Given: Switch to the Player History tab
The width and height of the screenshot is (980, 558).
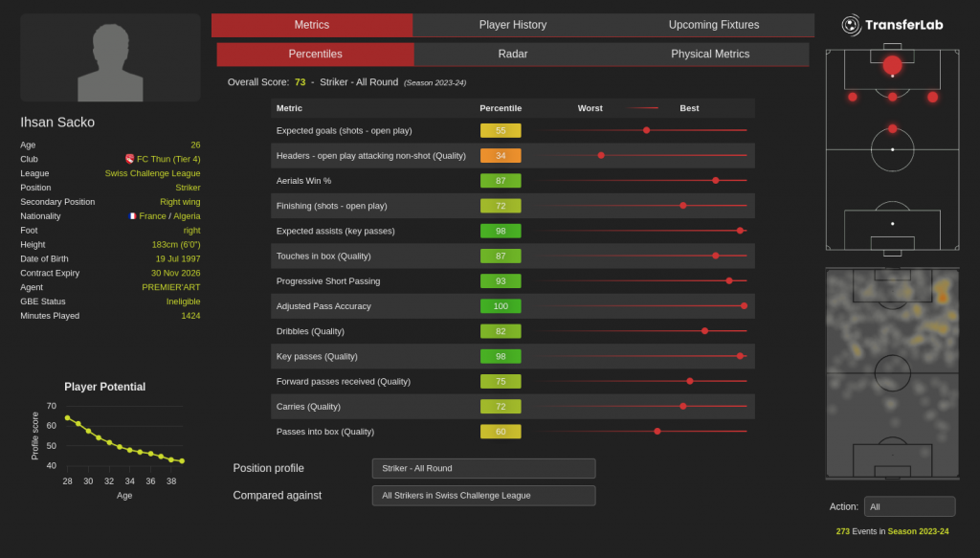Looking at the screenshot, I should (x=513, y=25).
